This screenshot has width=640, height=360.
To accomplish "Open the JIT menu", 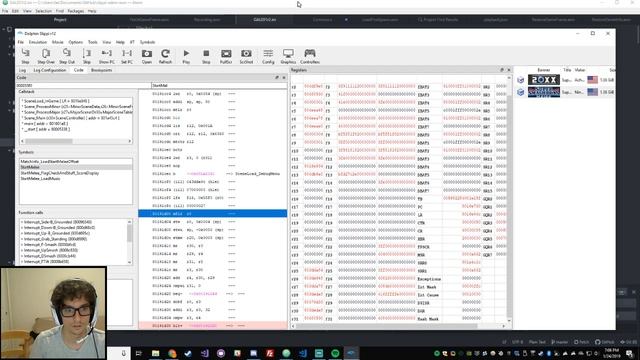I will [132, 42].
